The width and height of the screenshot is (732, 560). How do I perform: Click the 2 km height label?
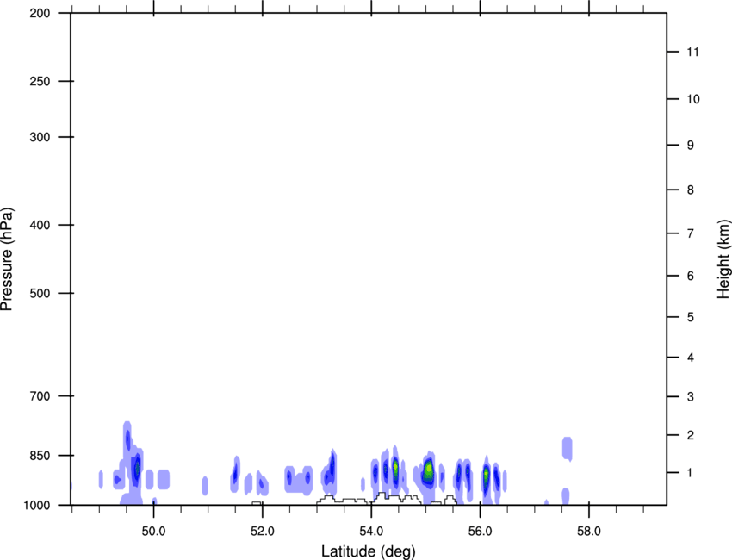click(691, 435)
